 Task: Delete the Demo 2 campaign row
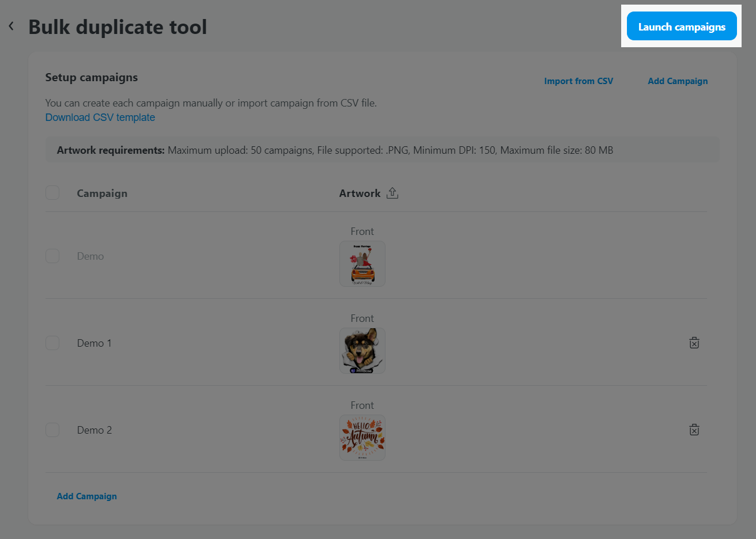click(x=694, y=430)
